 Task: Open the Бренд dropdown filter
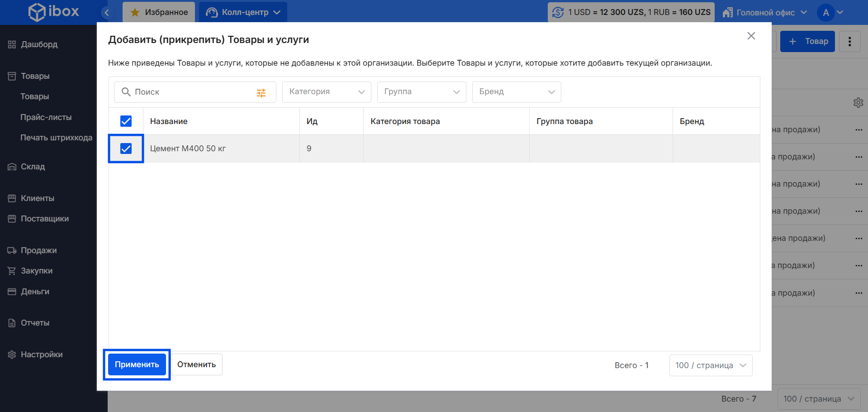tap(516, 92)
